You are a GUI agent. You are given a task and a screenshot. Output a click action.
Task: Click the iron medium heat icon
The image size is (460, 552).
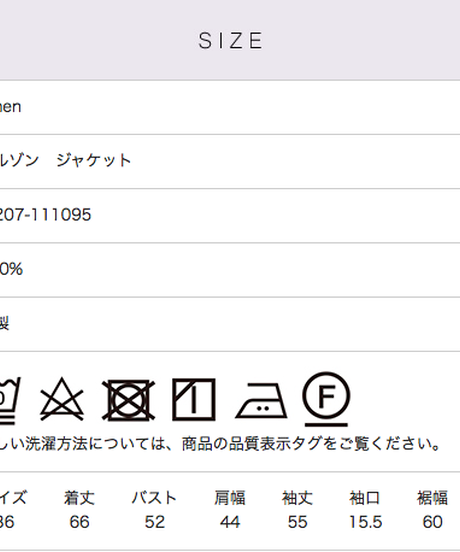[x=261, y=401]
